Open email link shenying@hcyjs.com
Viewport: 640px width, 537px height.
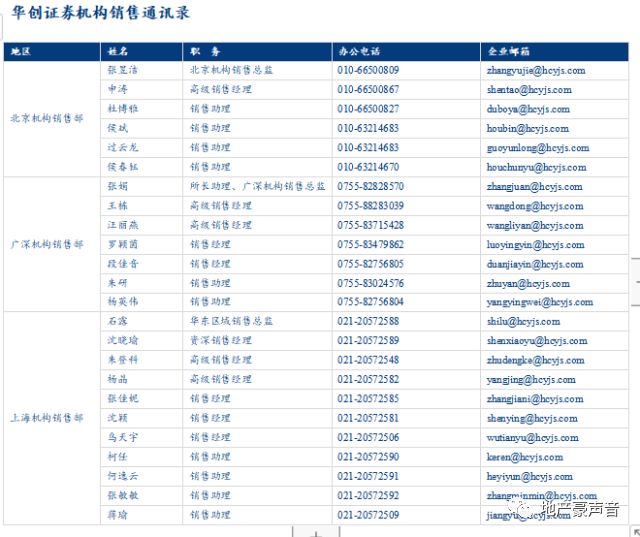click(532, 419)
